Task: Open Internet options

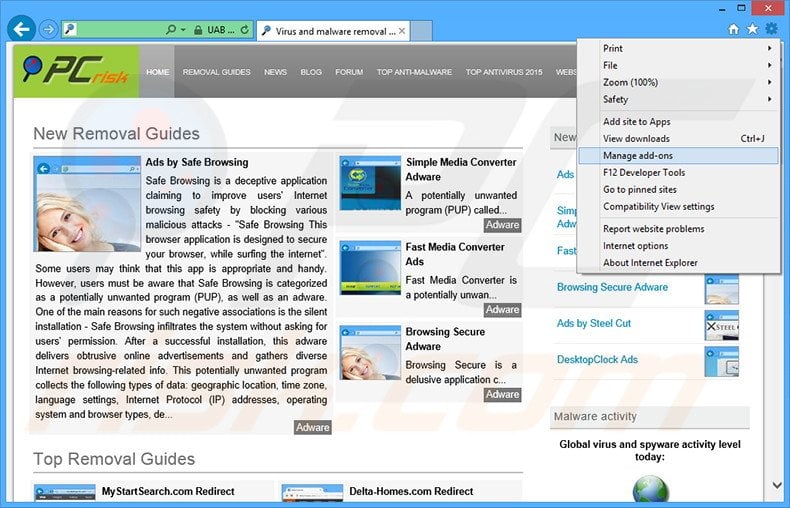Action: point(678,246)
